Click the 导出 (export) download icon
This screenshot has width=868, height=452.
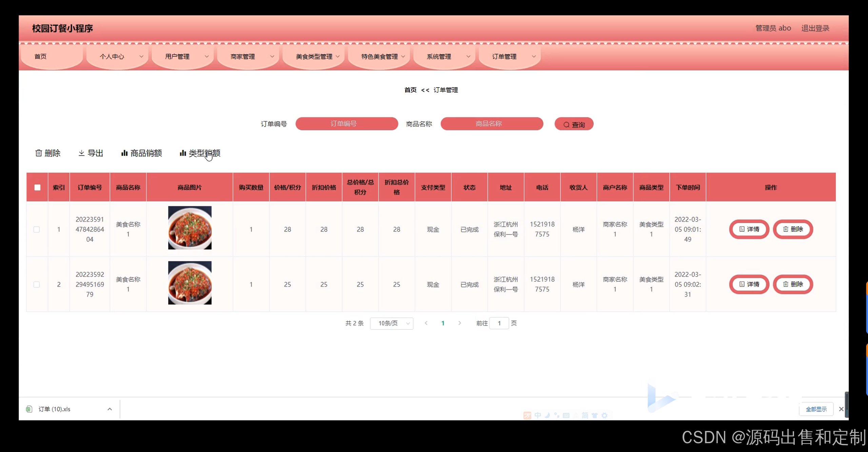(81, 153)
